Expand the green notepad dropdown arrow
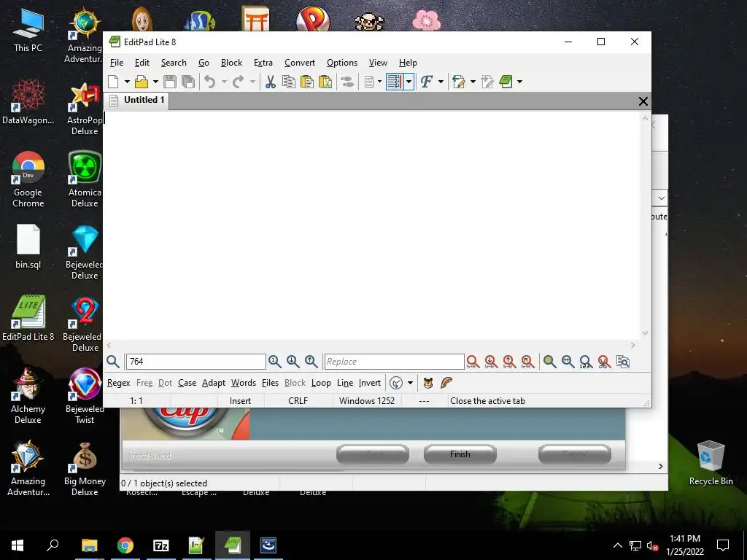The height and width of the screenshot is (560, 747). [x=519, y=82]
